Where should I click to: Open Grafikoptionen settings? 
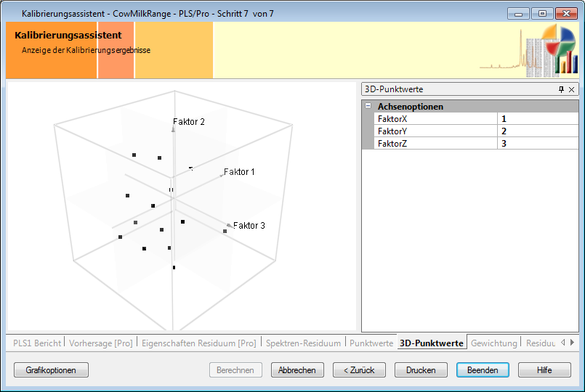coord(51,370)
